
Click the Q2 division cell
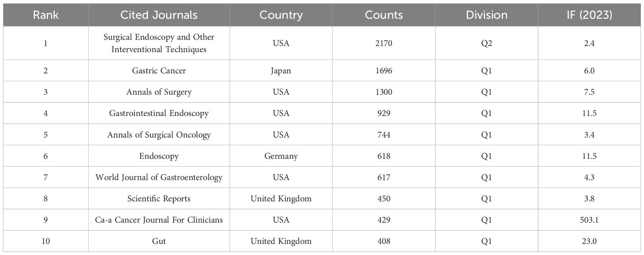[487, 43]
